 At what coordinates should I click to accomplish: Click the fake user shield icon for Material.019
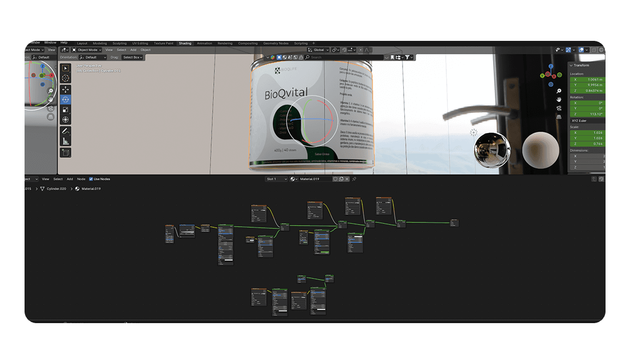(x=336, y=179)
